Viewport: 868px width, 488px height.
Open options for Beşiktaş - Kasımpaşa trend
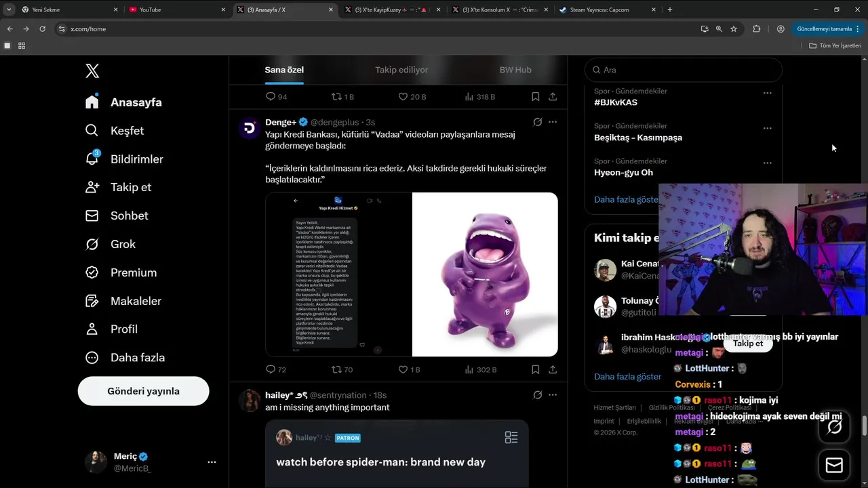tap(767, 128)
